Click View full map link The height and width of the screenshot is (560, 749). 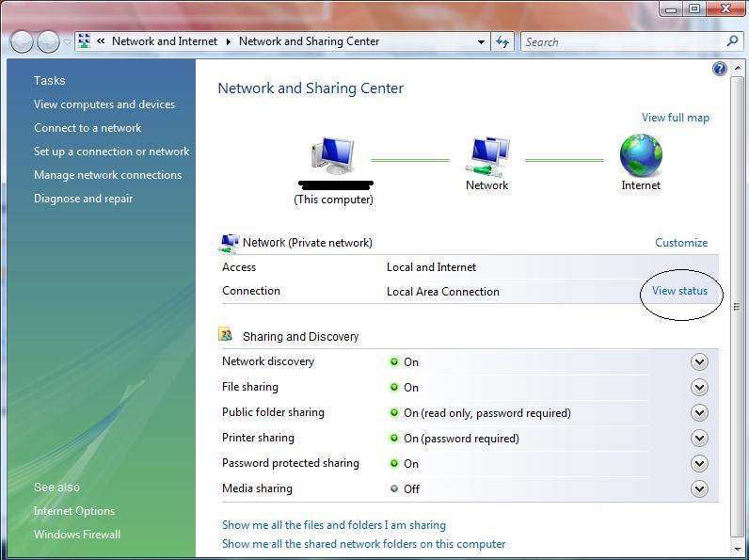coord(675,118)
